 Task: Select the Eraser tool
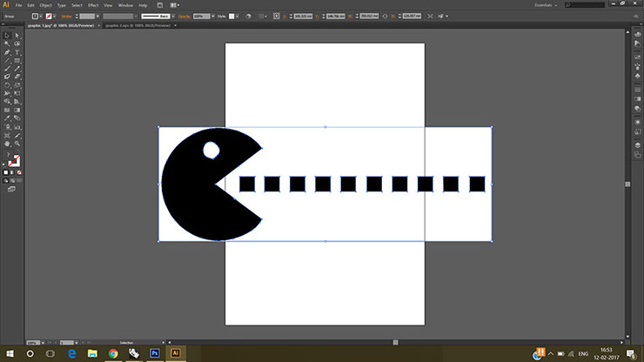17,77
